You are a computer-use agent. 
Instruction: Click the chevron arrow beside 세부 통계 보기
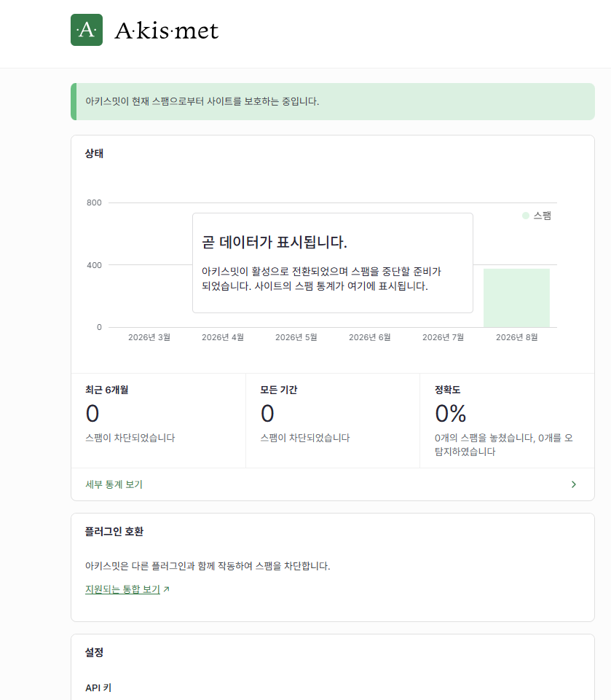click(x=574, y=484)
